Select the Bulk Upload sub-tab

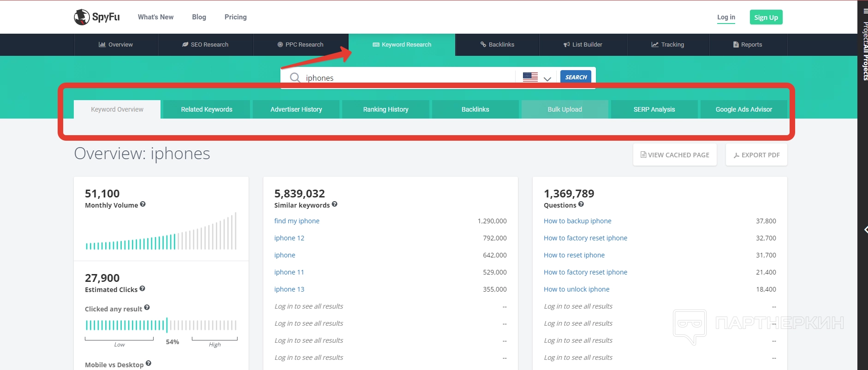click(565, 109)
